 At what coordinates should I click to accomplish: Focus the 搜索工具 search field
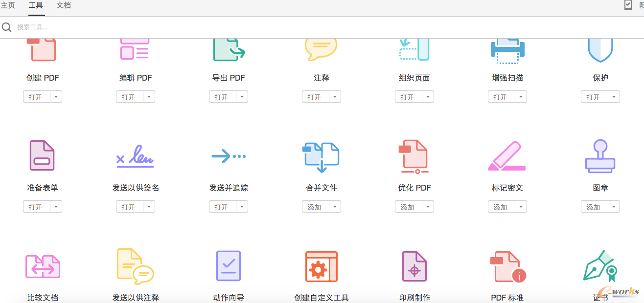click(322, 27)
